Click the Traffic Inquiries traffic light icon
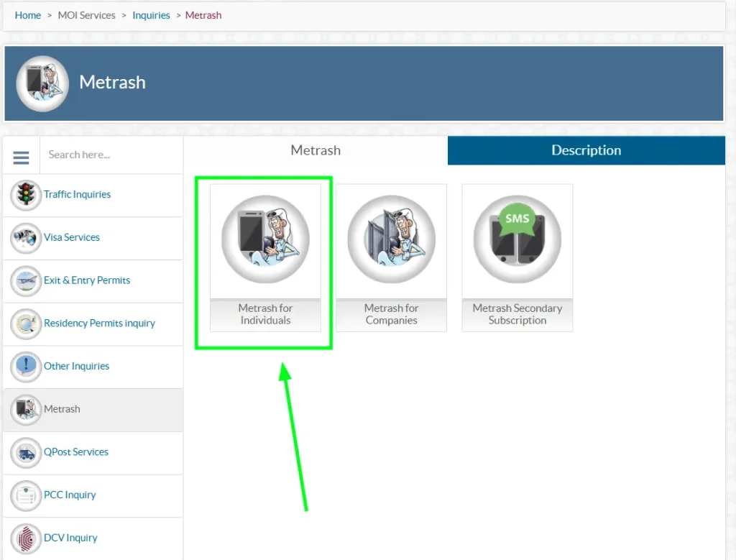The height and width of the screenshot is (560, 736). (26, 195)
